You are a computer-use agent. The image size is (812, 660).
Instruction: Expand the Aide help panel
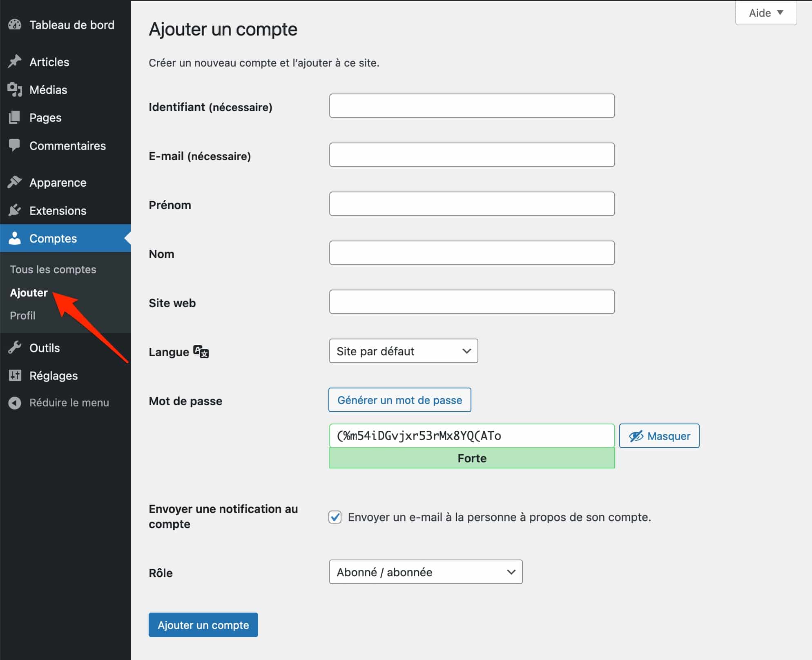[766, 13]
